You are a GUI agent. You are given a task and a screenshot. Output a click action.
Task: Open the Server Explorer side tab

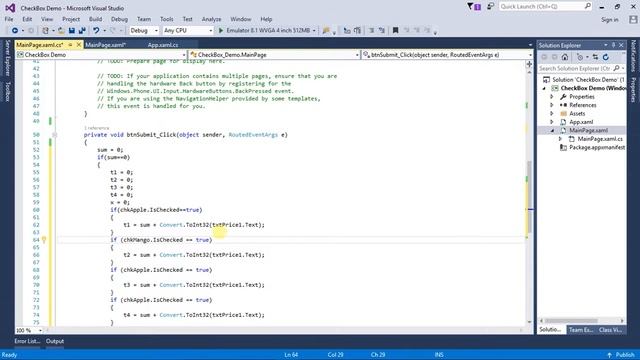tap(7, 58)
